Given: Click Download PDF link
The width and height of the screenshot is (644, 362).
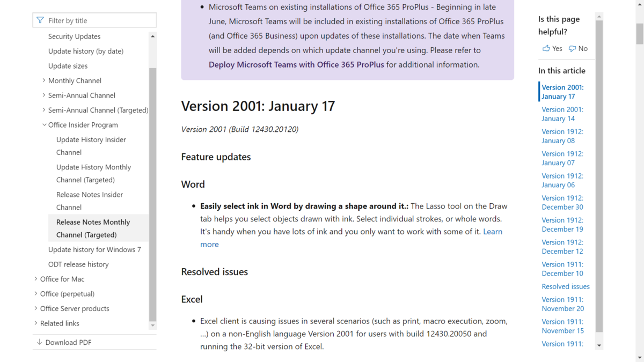Looking at the screenshot, I should coord(69,342).
